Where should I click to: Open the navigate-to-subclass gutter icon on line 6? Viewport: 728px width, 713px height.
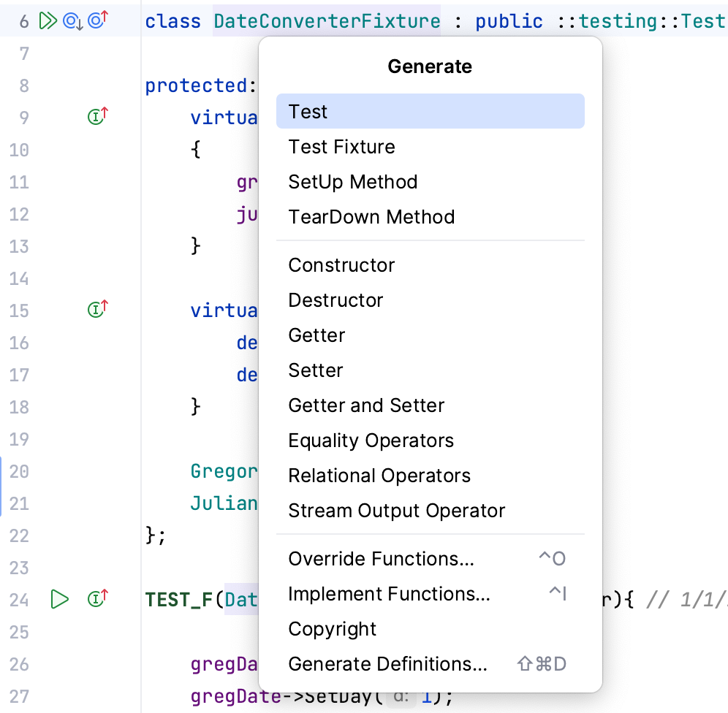pos(72,20)
